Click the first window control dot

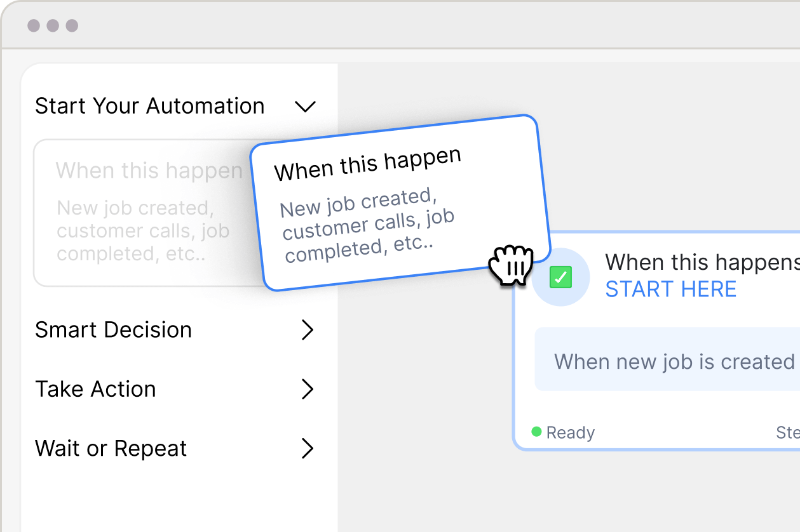coord(34,26)
